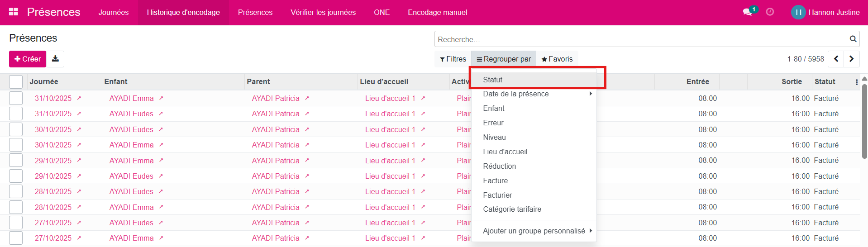The image size is (868, 247).
Task: Open the apps grid menu icon
Action: point(14,12)
